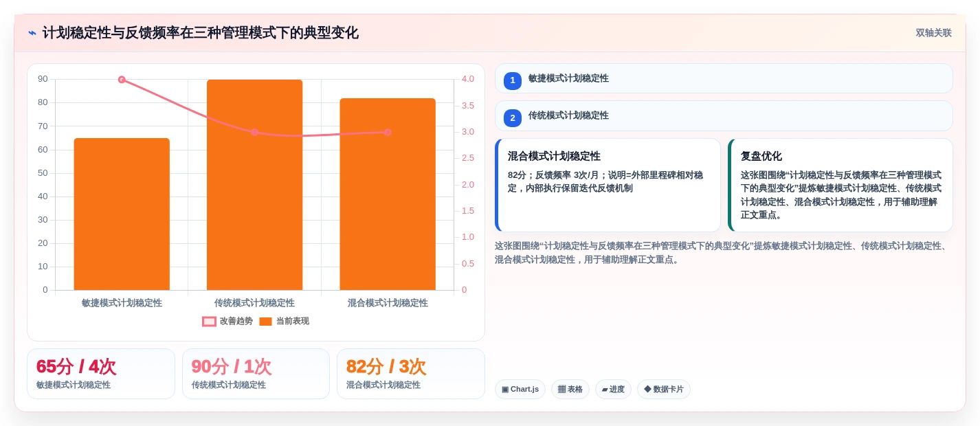
Task: Click the 进度 tag
Action: pos(613,390)
